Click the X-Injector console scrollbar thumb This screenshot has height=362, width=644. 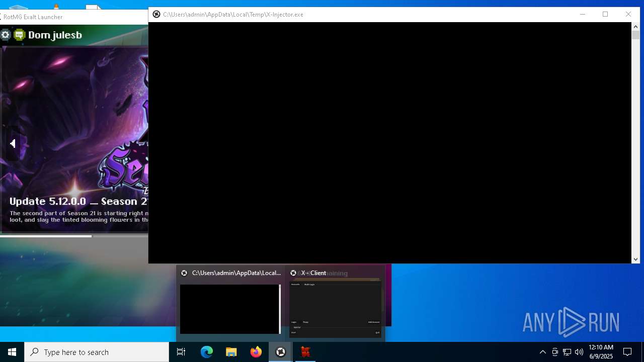pos(636,35)
